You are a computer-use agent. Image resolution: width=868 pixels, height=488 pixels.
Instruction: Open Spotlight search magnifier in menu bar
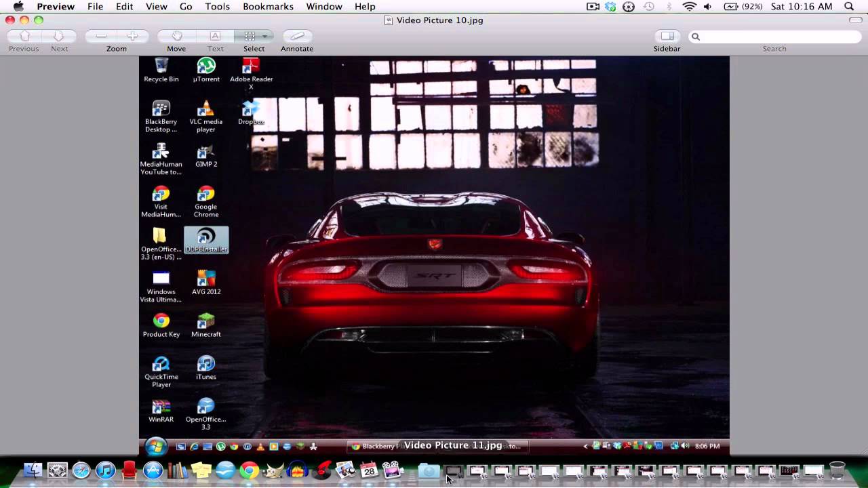(849, 6)
